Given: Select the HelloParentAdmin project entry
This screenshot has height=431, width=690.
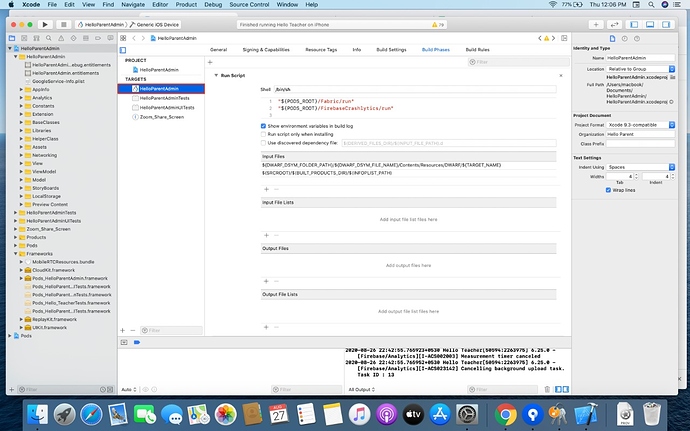Looking at the screenshot, I should tap(161, 70).
